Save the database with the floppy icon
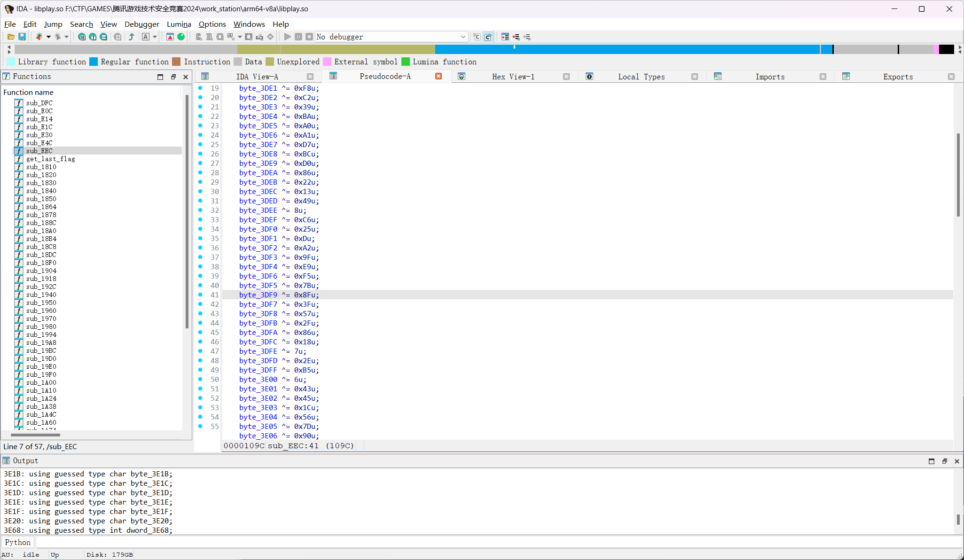 coord(22,37)
